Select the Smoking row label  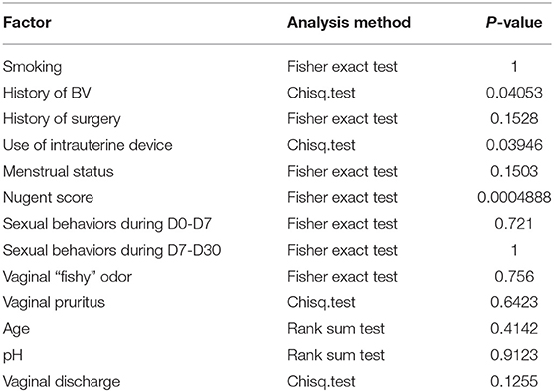32,67
